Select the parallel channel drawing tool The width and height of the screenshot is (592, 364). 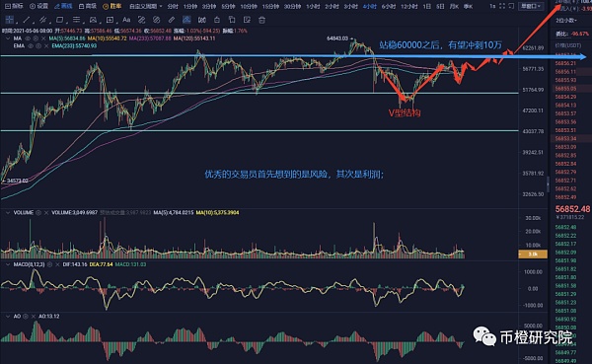[43, 20]
